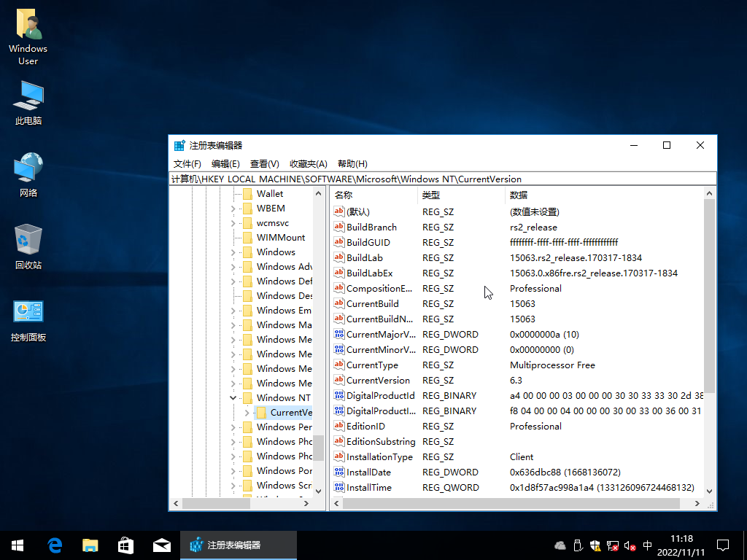Image resolution: width=747 pixels, height=560 pixels.
Task: Expand the Windows Def... registry key
Action: pyautogui.click(x=233, y=281)
